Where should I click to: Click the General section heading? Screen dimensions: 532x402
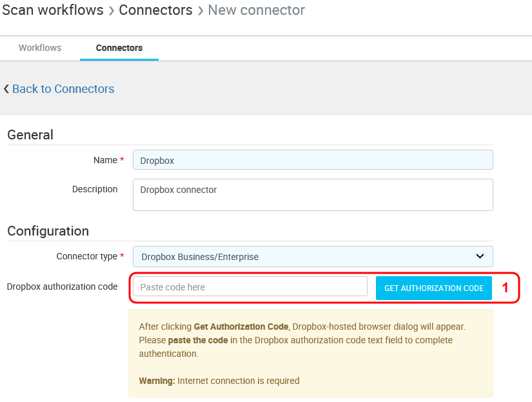click(x=30, y=135)
